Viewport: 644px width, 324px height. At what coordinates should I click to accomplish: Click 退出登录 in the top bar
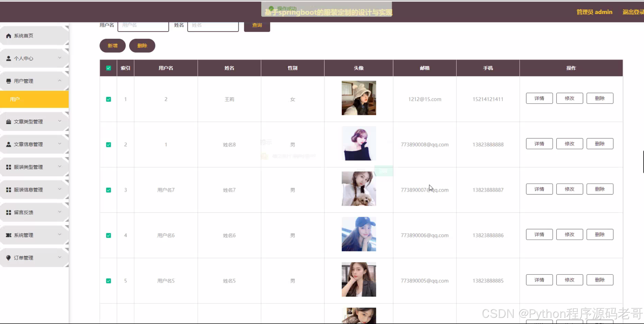(x=633, y=12)
